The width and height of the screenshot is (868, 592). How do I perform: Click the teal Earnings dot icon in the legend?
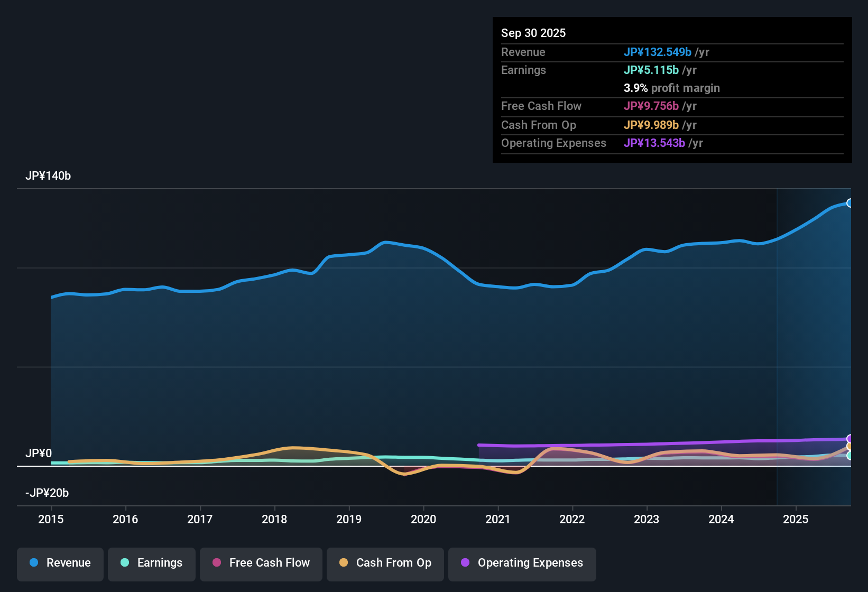(x=125, y=563)
